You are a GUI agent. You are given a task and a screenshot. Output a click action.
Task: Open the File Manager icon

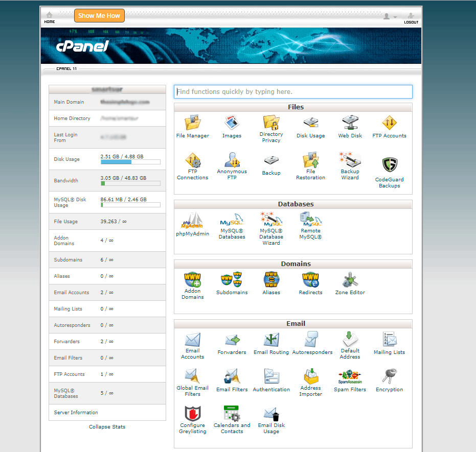[x=193, y=123]
